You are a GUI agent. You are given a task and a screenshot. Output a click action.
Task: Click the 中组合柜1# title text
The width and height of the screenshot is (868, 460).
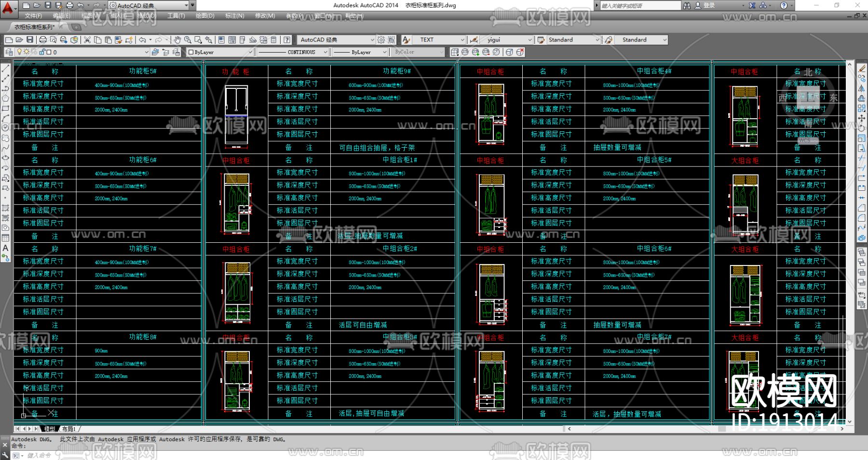[400, 160]
